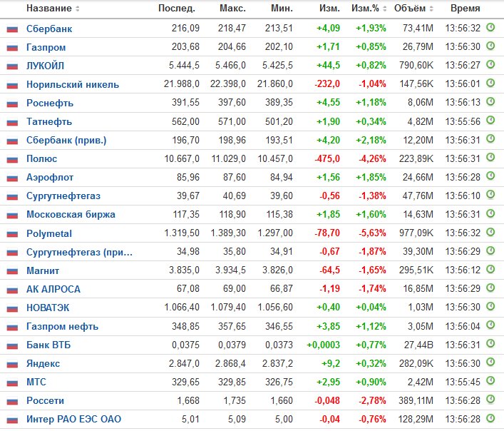Viewport: 504px width, 431px height.
Task: Click the Russian flag beside Сбербанк
Action: click(12, 29)
